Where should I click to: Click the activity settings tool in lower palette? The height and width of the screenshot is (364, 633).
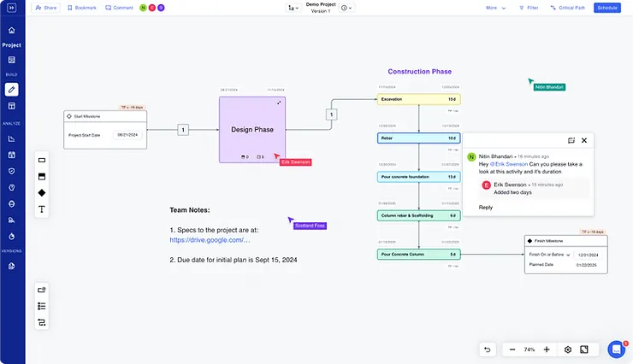42,290
